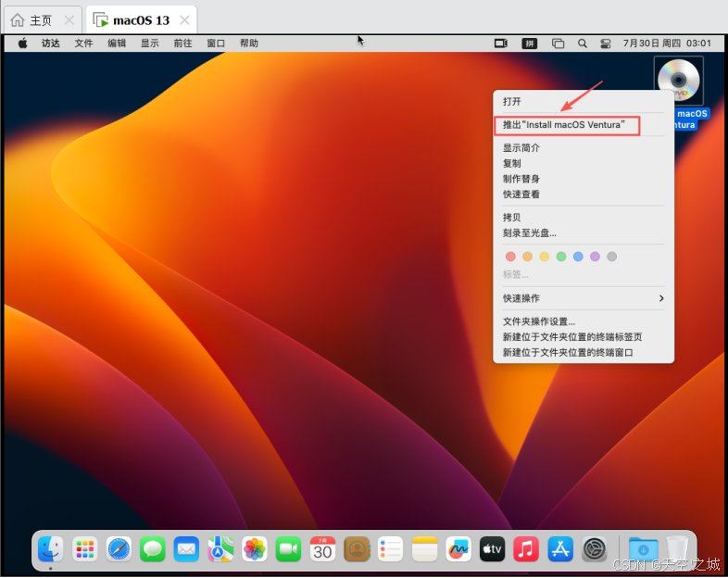Click the Stage Manager windows icon
Screen dimensions: 728x578
pyautogui.click(x=558, y=44)
